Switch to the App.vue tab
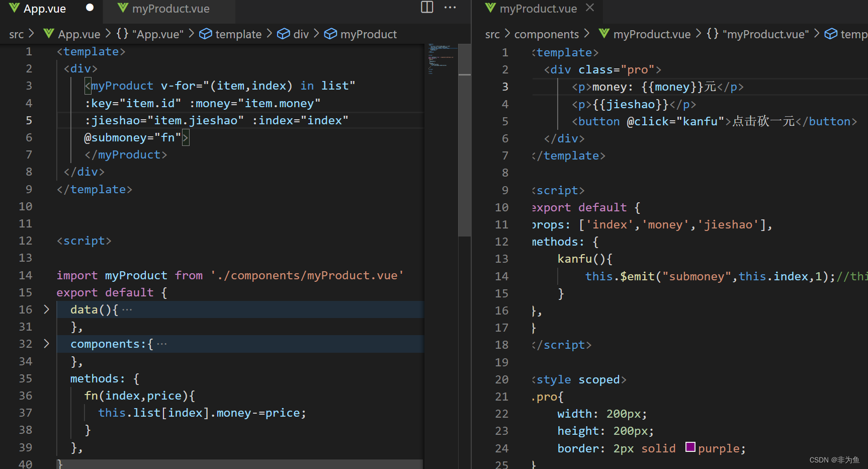 click(45, 9)
